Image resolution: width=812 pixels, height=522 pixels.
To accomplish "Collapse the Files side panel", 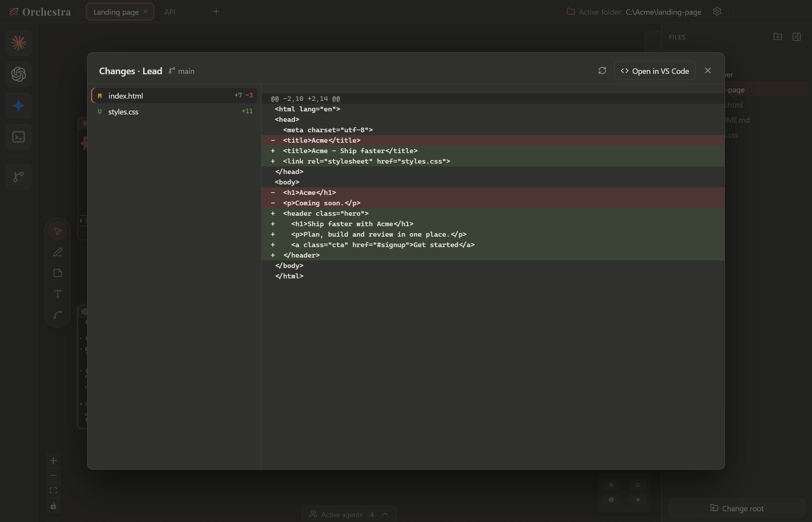I will point(797,37).
